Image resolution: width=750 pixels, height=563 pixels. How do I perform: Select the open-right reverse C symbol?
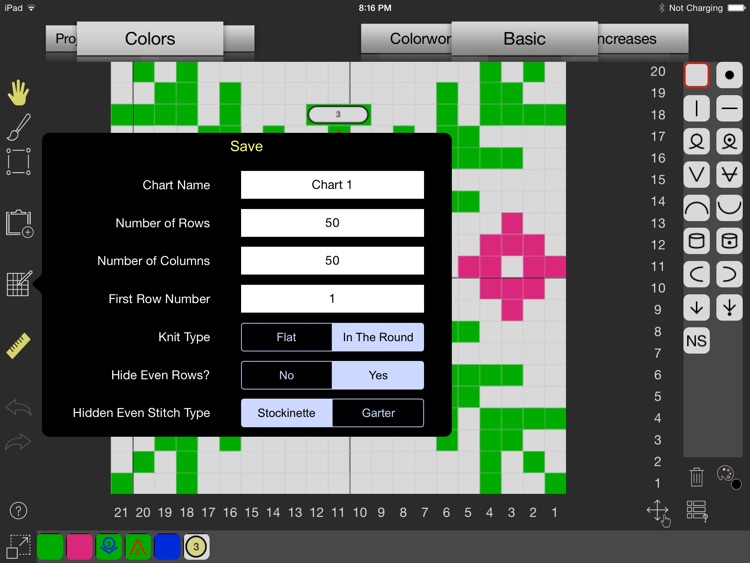point(729,275)
